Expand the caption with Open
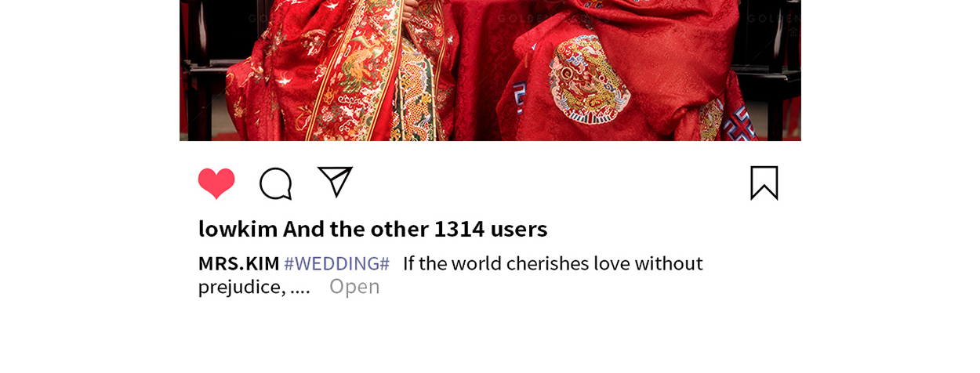The image size is (980, 373). coord(354,287)
